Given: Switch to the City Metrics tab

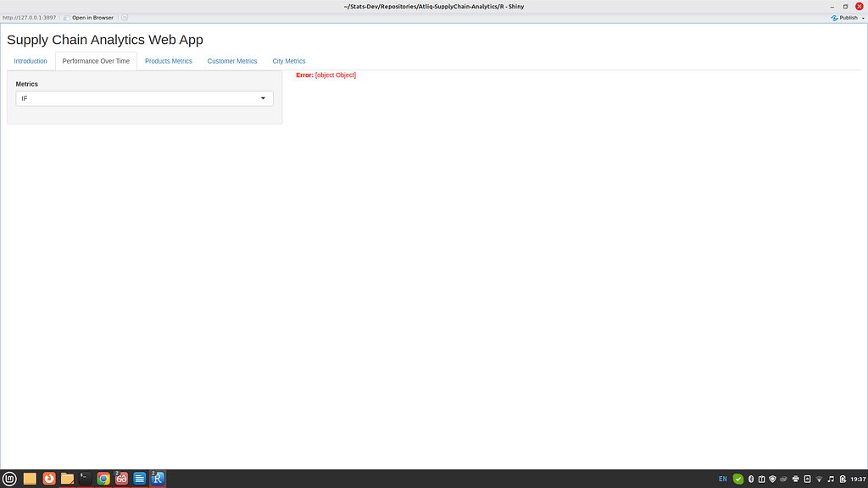Looking at the screenshot, I should point(288,61).
